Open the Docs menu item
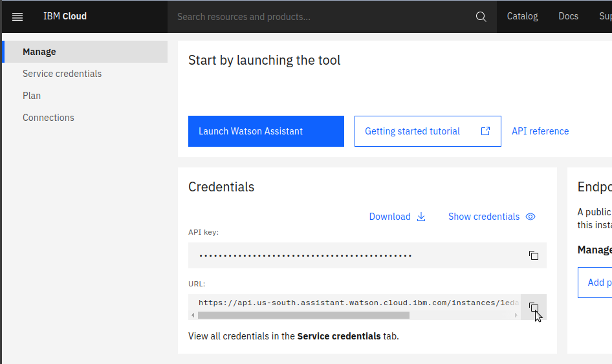Viewport: 612px width, 364px height. (568, 16)
